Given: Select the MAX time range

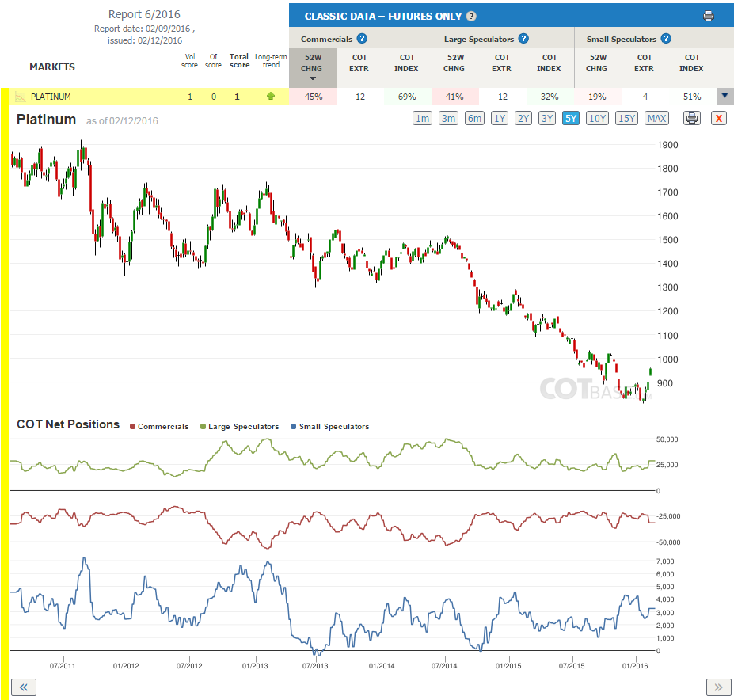Looking at the screenshot, I should click(x=656, y=118).
